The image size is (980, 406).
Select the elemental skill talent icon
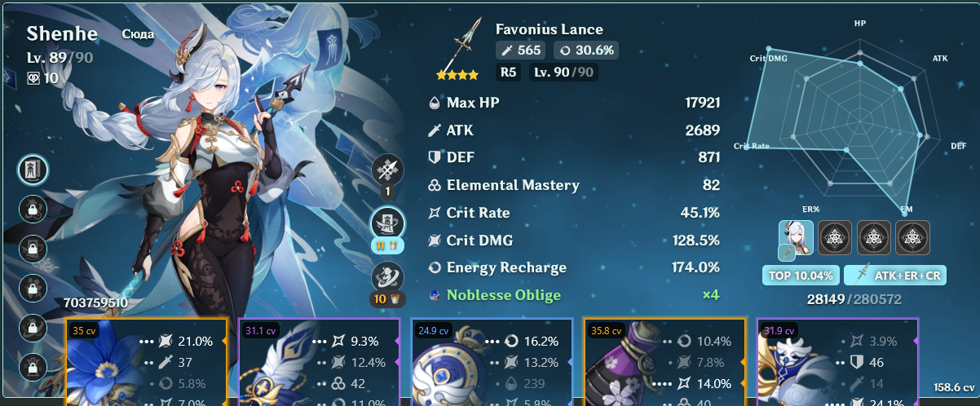coord(388,223)
